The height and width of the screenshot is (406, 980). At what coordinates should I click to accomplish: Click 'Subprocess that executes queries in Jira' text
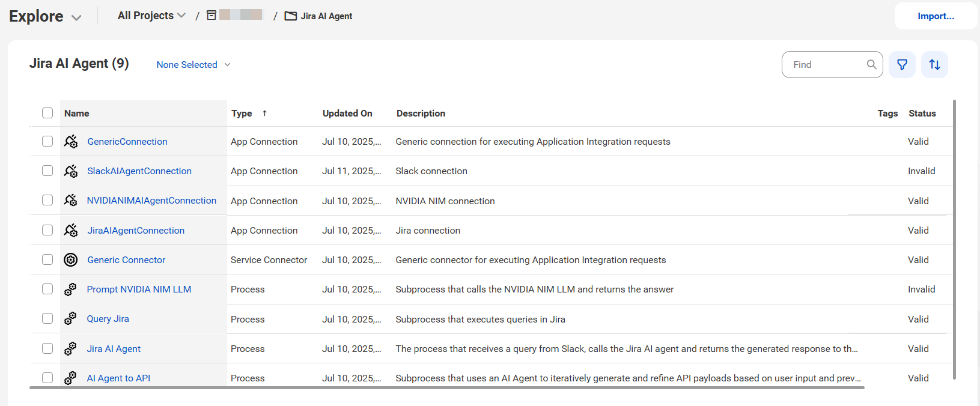click(480, 319)
